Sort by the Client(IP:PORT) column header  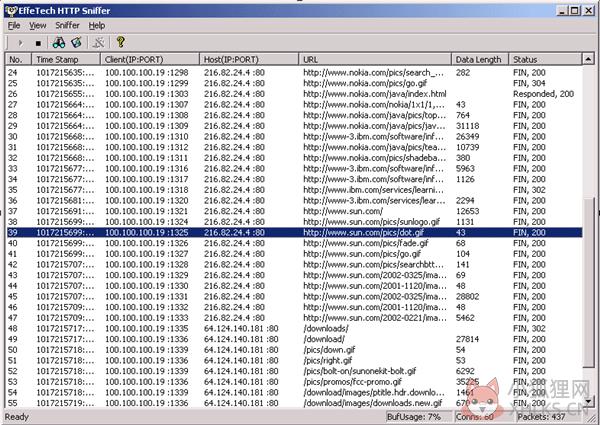point(150,60)
